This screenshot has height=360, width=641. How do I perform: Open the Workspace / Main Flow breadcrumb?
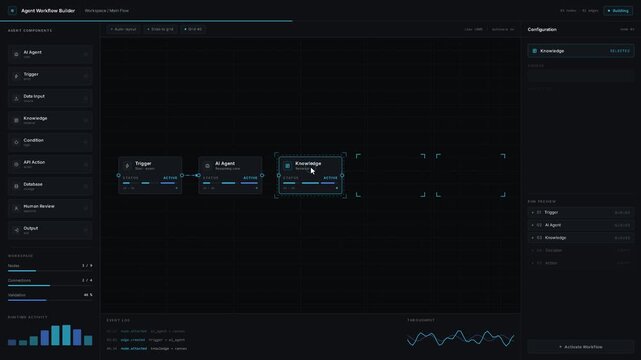click(x=107, y=11)
